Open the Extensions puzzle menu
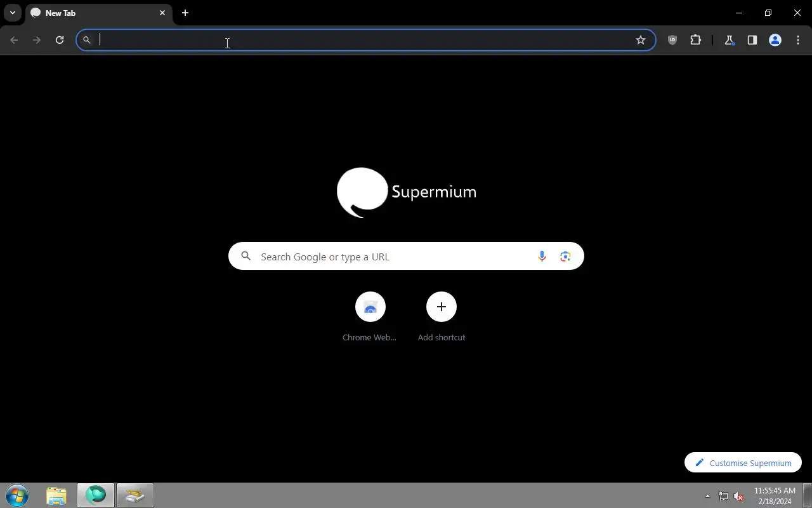 (695, 40)
